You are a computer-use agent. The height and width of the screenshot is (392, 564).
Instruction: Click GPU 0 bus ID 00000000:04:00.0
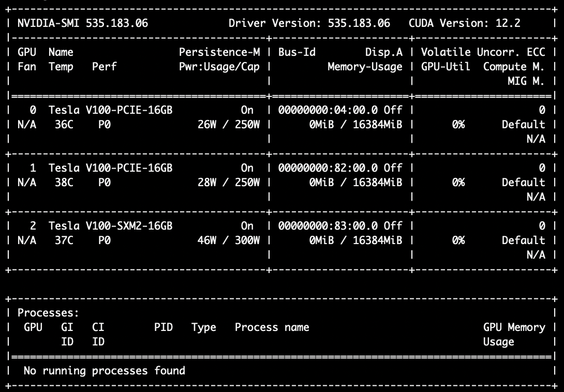(328, 110)
